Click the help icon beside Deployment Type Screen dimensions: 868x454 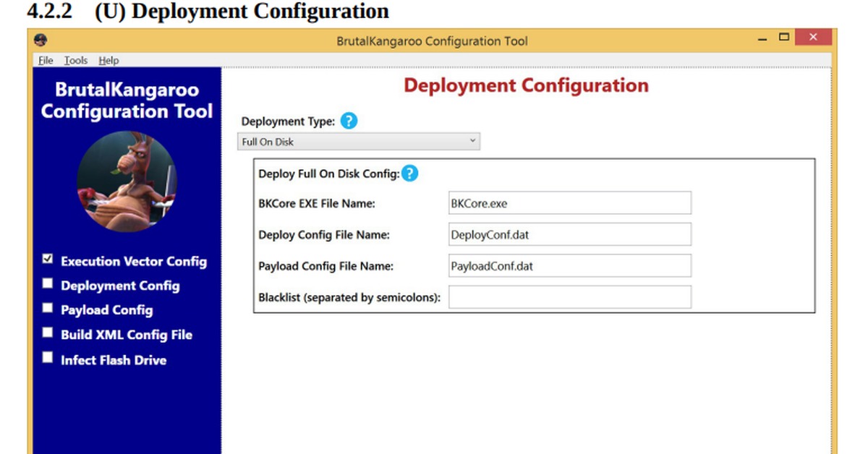tap(349, 121)
